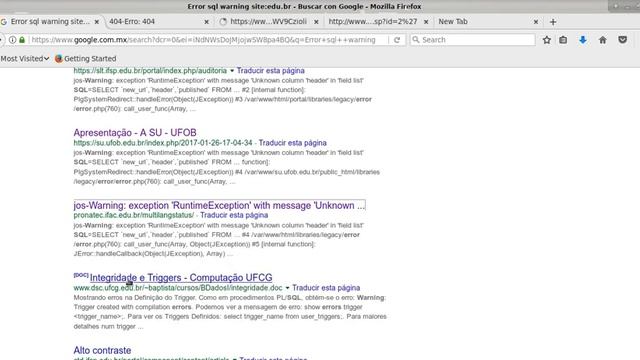Switch to the 'http://www....sp?id=2%27' tab
The height and width of the screenshot is (360, 640).
pyautogui.click(x=378, y=22)
